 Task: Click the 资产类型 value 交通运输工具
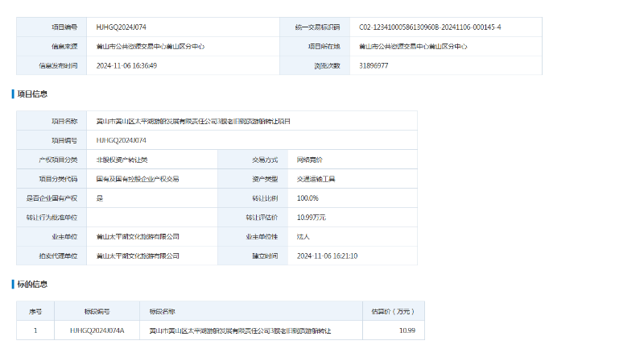316,179
